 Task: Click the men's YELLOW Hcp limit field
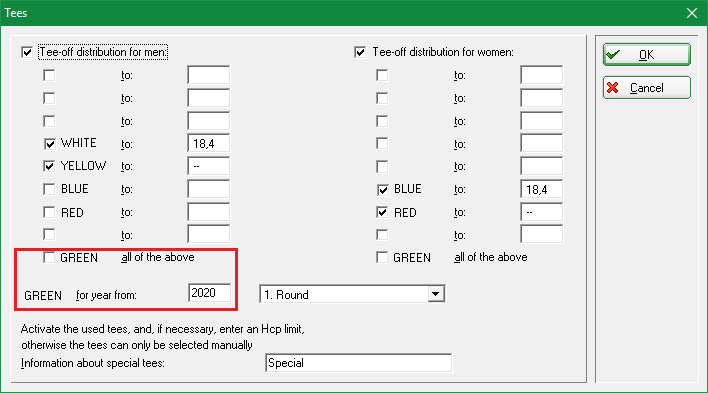pos(209,166)
